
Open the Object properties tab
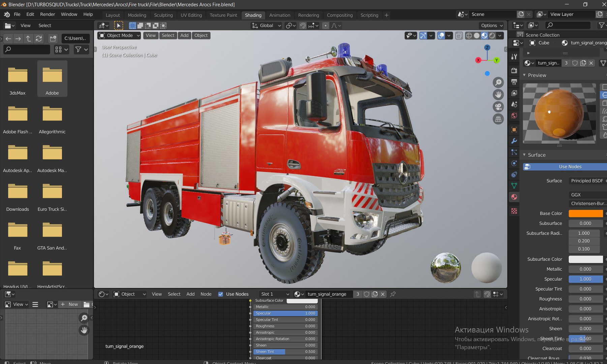click(514, 130)
